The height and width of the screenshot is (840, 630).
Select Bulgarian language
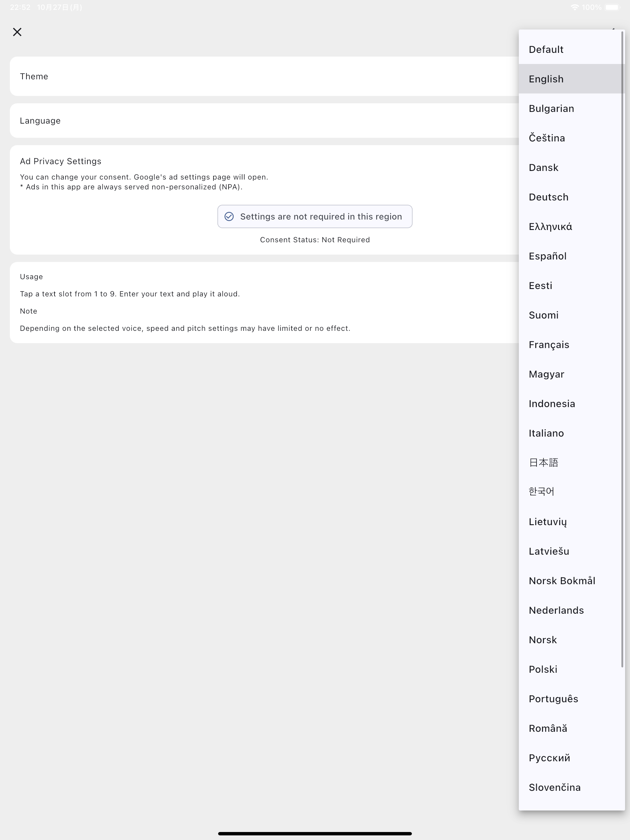pyautogui.click(x=572, y=109)
